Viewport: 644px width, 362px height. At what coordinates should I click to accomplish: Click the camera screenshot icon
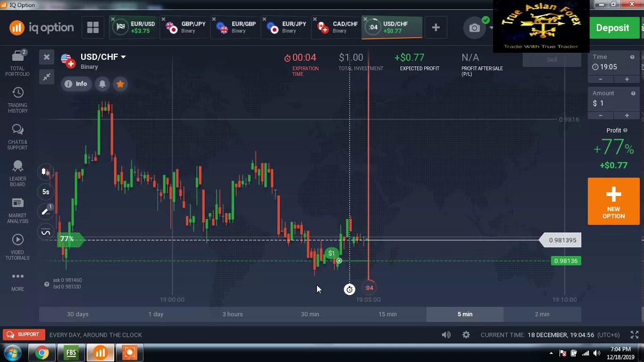coord(474,28)
